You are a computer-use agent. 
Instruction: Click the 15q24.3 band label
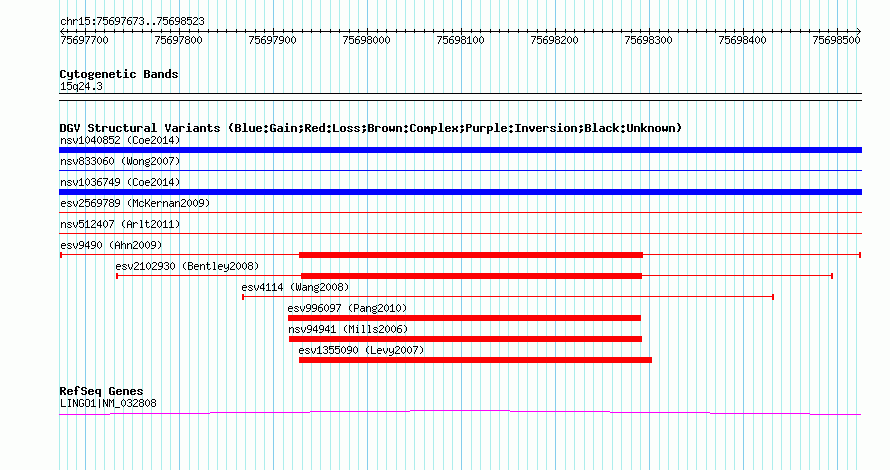pyautogui.click(x=81, y=87)
